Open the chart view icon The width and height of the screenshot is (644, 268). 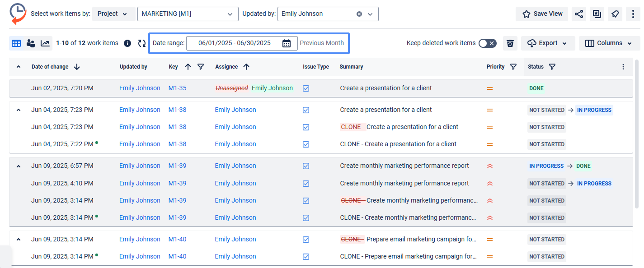click(x=45, y=43)
